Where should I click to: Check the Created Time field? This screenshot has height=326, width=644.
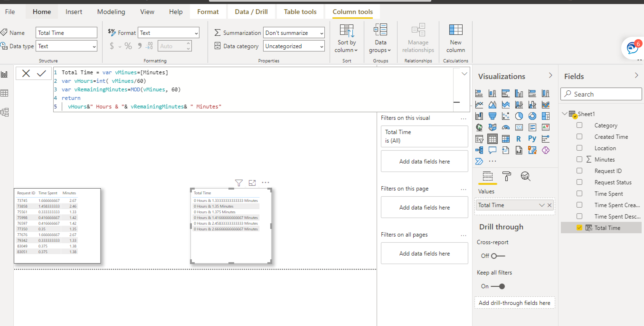pos(579,136)
